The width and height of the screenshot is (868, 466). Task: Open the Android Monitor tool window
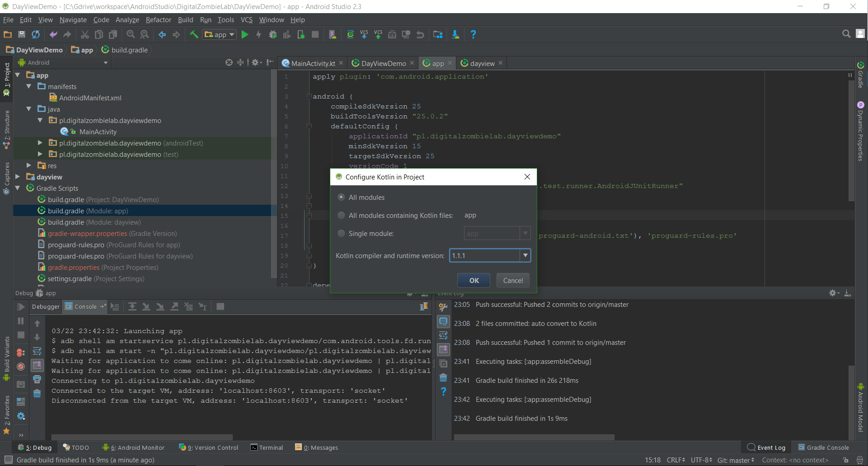134,447
